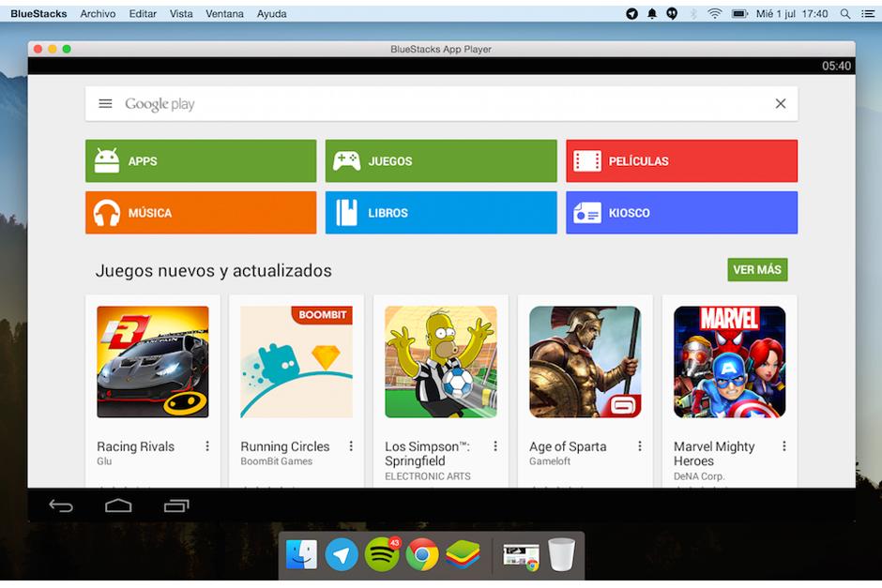Clear the search with the X button
Screen dimensions: 882x588
(x=780, y=103)
